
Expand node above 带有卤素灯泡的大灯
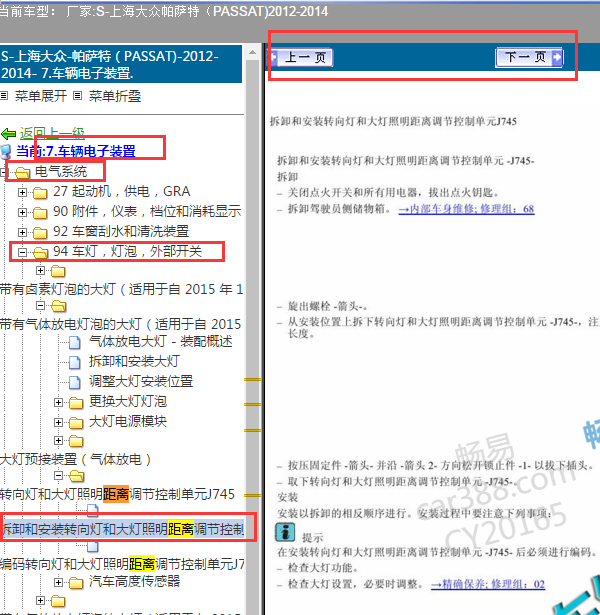pos(40,271)
